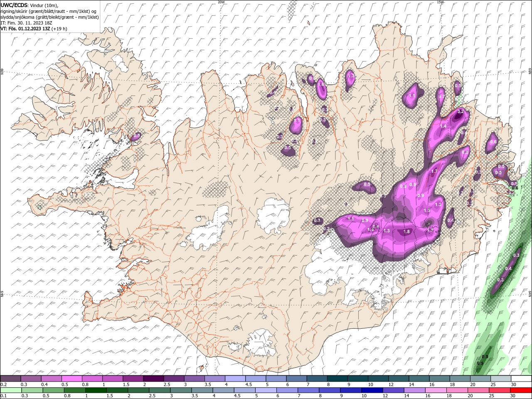Click the '15W' longitude label
The height and width of the screenshot is (399, 532).
tap(440, 2)
